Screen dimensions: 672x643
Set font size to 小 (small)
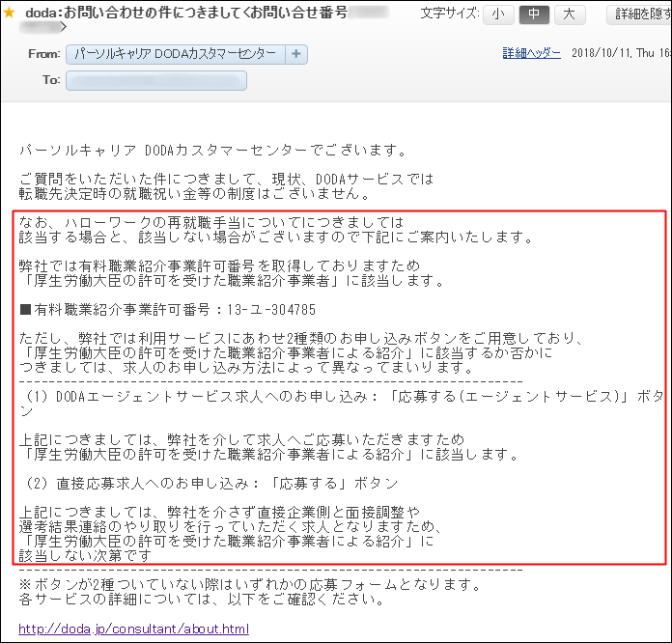pyautogui.click(x=498, y=14)
